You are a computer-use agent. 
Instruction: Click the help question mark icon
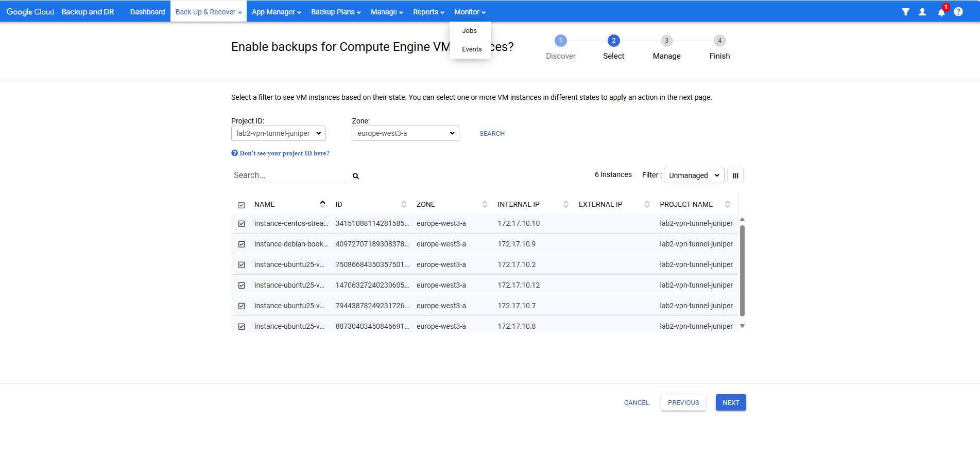point(958,12)
